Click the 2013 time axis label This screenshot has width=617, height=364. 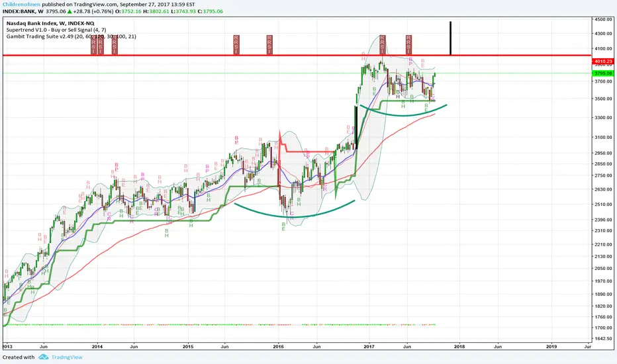[7, 347]
